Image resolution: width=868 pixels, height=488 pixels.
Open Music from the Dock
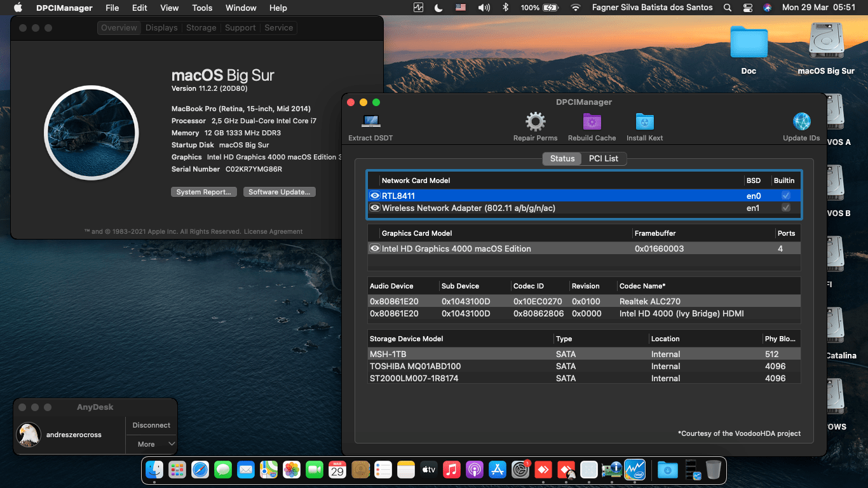[452, 470]
